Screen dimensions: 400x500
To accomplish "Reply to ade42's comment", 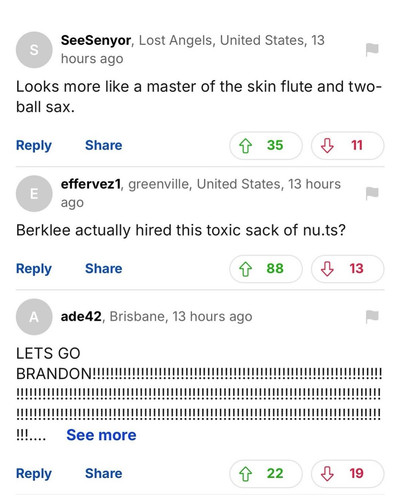I will coord(34,474).
